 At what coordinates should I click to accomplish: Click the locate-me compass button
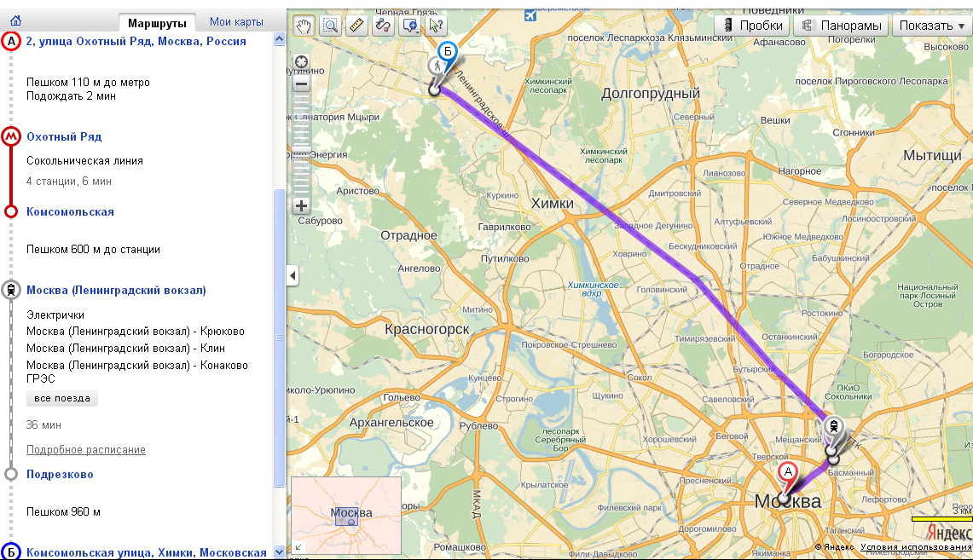pos(301,62)
